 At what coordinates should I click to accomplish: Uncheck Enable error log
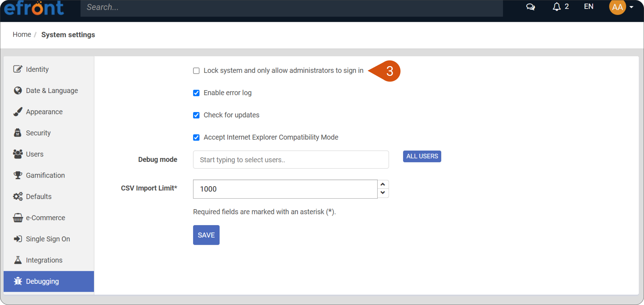pos(196,93)
